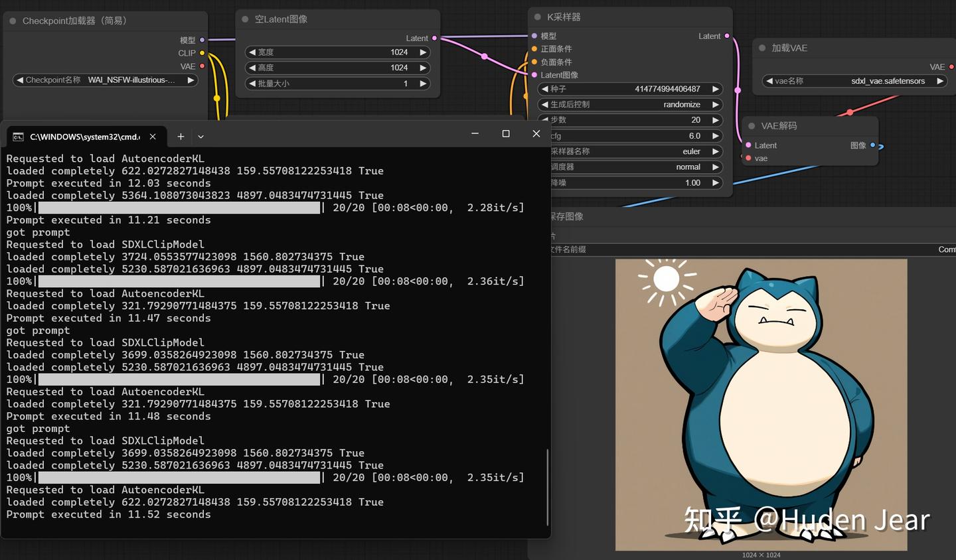Click the left arrow of 生成后控制
Viewport: 956px width, 560px height.
pyautogui.click(x=545, y=104)
